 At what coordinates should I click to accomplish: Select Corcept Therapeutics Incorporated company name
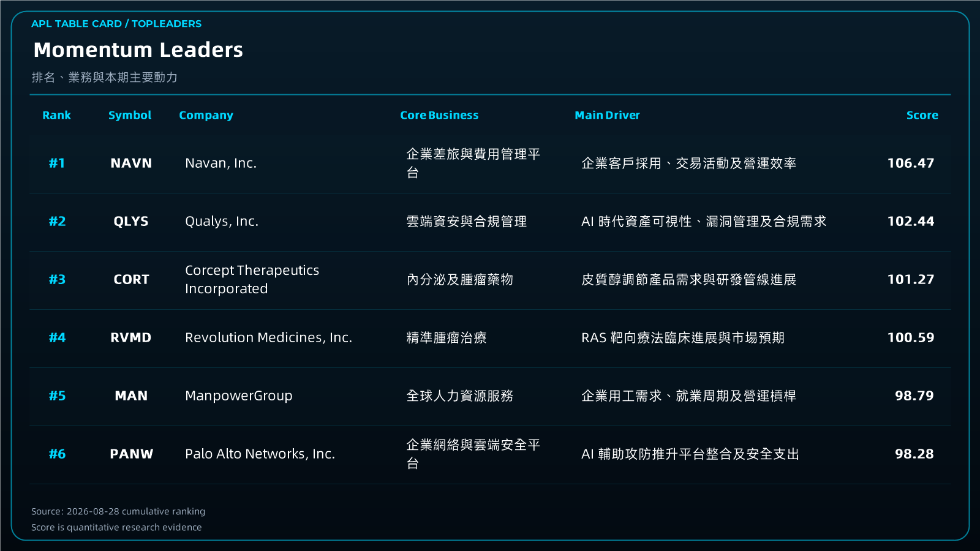click(x=252, y=280)
